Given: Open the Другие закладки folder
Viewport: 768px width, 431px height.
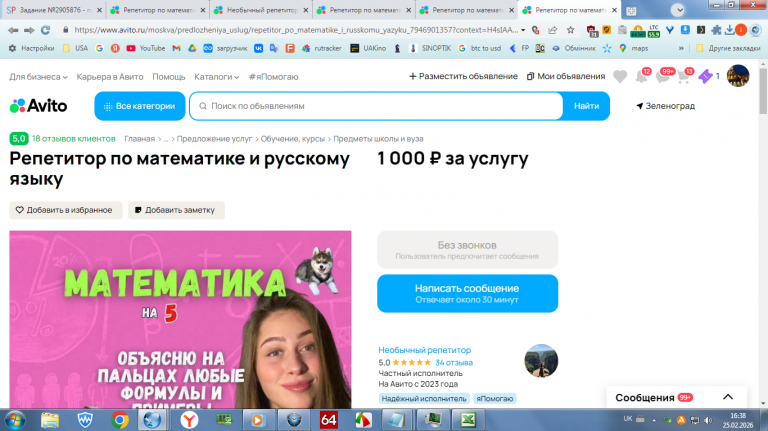Looking at the screenshot, I should 728,48.
